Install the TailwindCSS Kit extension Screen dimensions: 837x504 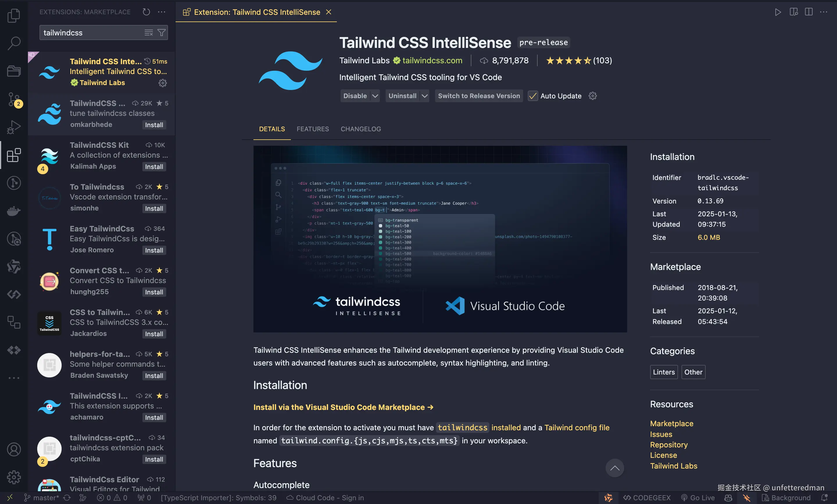point(154,167)
